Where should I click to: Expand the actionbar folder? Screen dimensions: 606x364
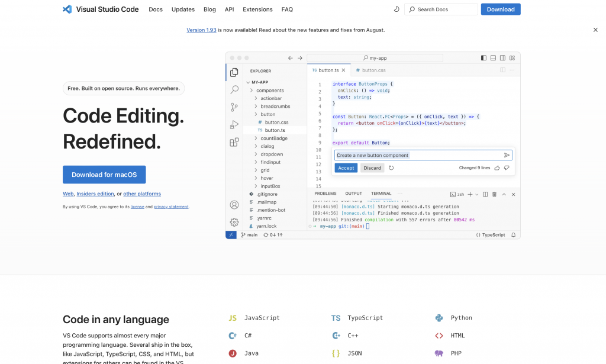tap(256, 98)
